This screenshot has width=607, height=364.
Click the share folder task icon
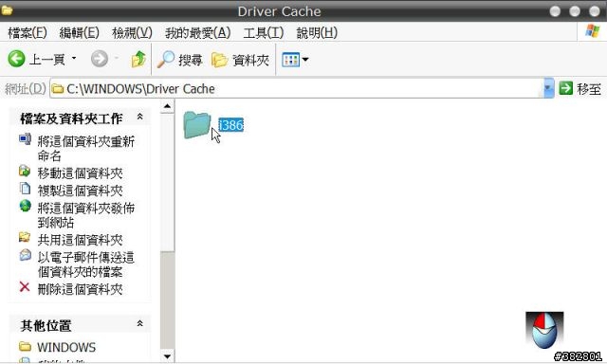25,237
